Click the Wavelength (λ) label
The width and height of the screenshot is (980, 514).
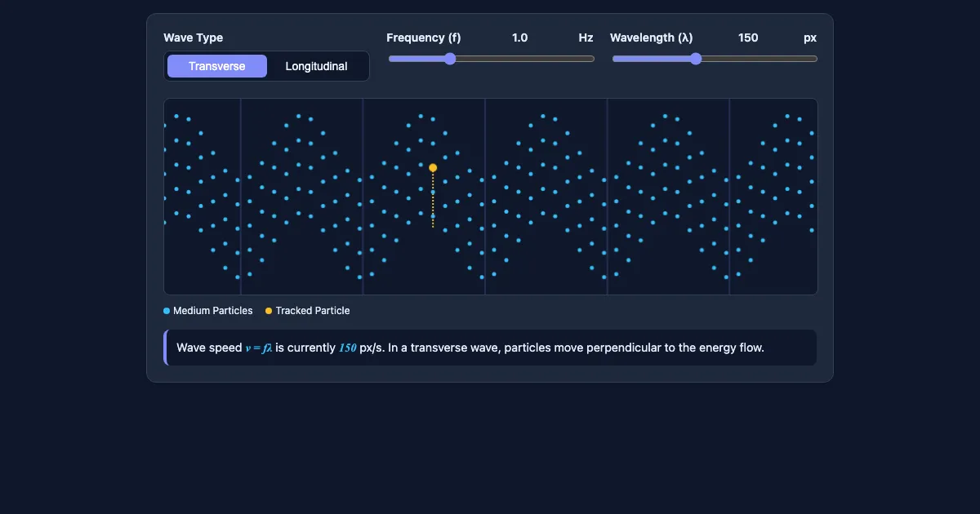tap(652, 38)
